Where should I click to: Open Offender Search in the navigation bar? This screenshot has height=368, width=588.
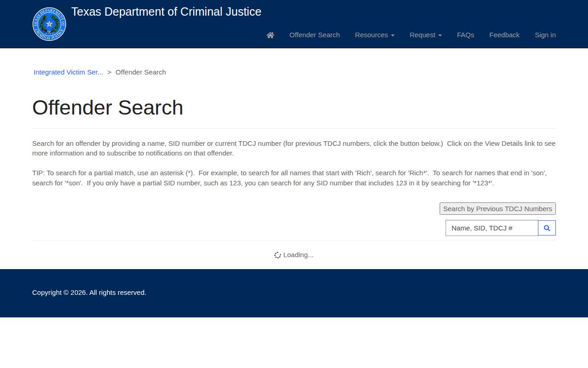315,35
